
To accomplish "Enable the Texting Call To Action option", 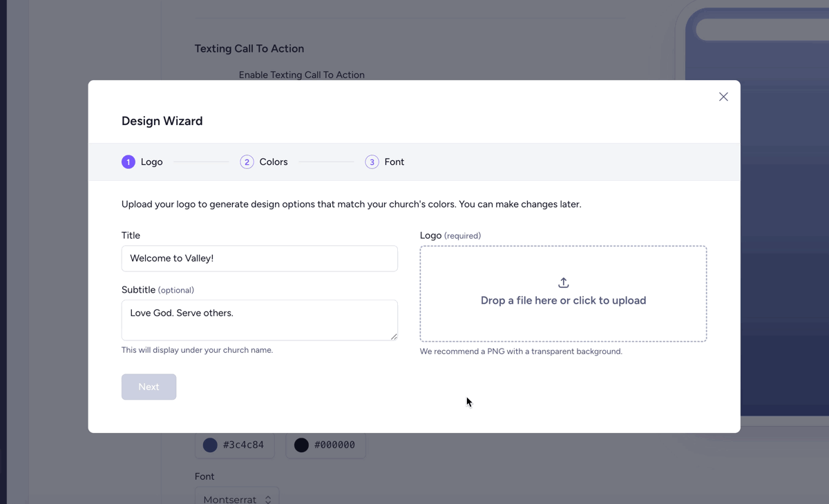I will (302, 75).
